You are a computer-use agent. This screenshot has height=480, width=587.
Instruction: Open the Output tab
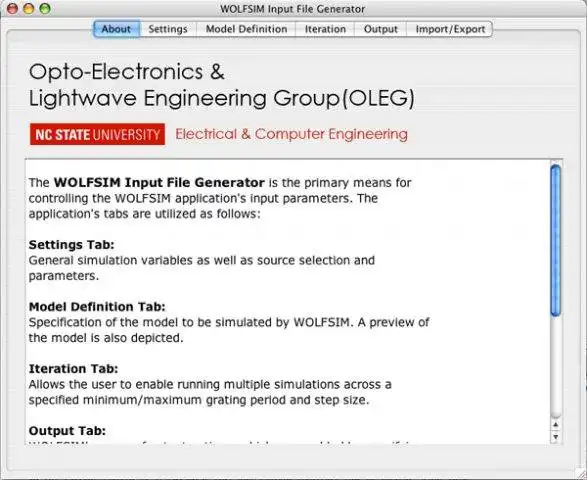pos(381,29)
